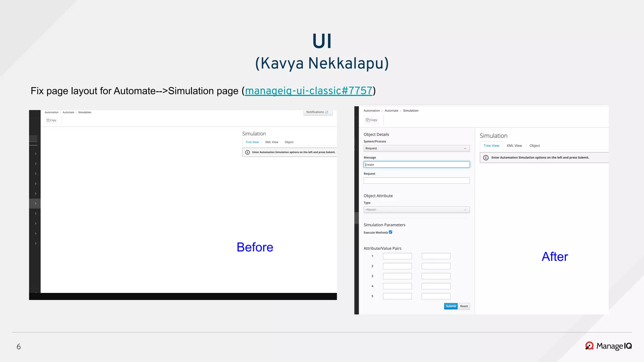
Task: Click Notifications refresh icon in Before screenshot
Action: pyautogui.click(x=326, y=112)
